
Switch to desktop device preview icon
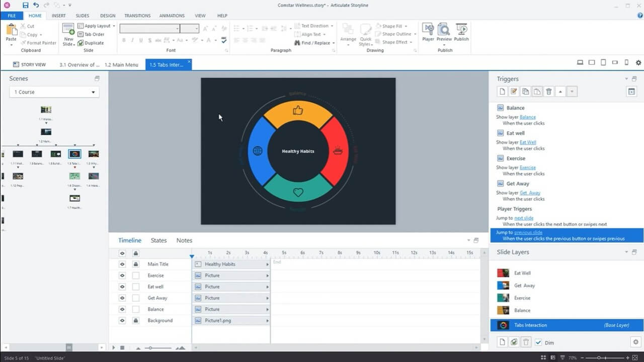pos(580,63)
